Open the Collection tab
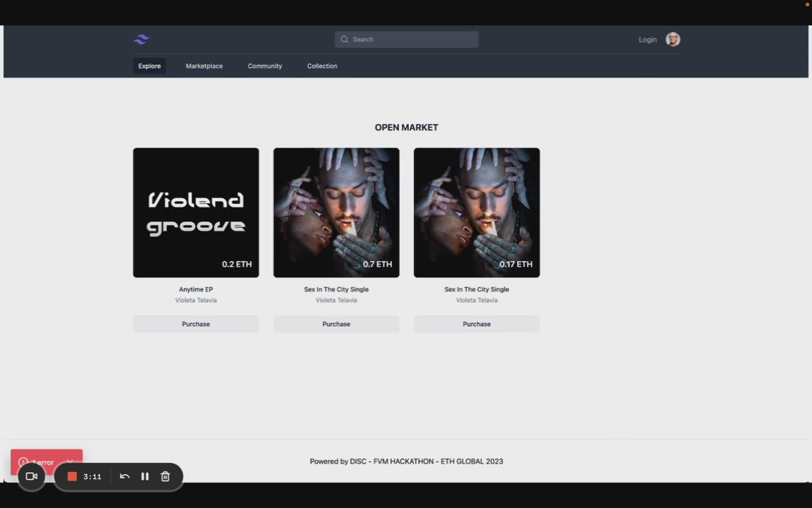The width and height of the screenshot is (812, 508). [322, 66]
